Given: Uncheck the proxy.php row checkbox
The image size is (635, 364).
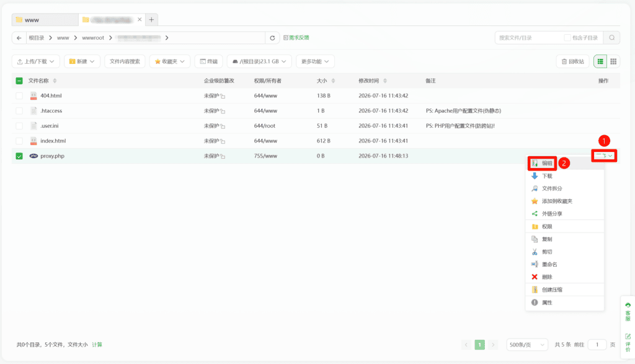Looking at the screenshot, I should 19,156.
